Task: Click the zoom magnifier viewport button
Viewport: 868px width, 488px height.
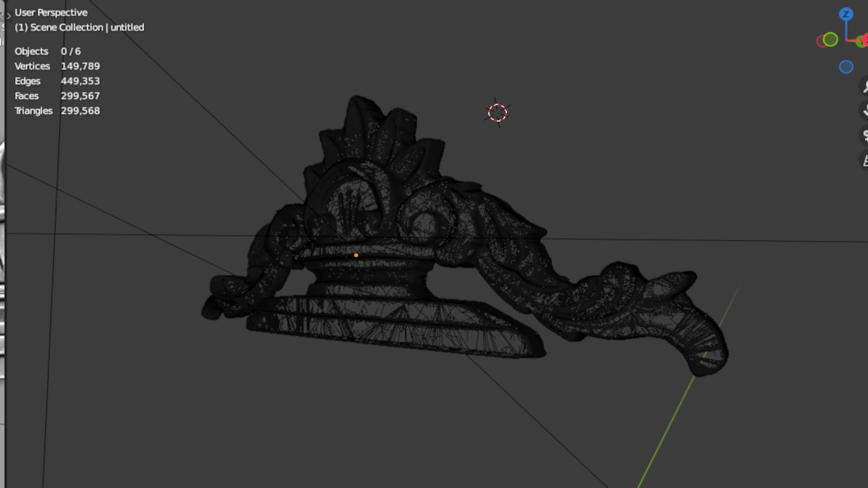Action: [x=864, y=86]
